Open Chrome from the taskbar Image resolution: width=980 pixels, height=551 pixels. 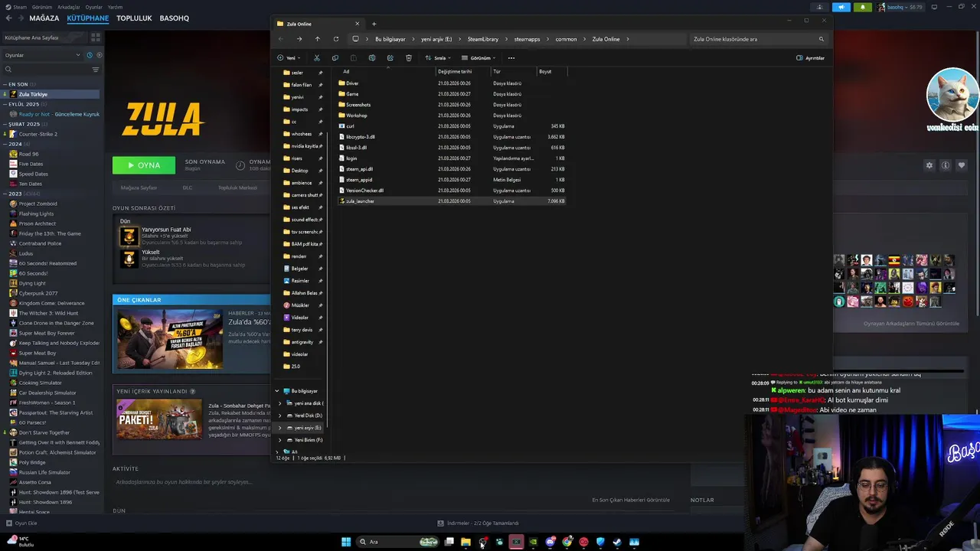pos(567,542)
